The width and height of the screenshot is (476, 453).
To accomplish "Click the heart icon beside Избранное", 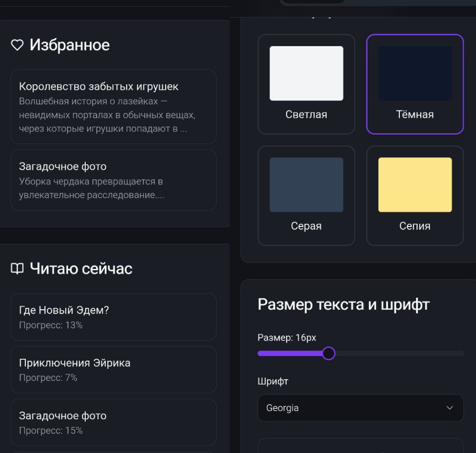I will (17, 45).
